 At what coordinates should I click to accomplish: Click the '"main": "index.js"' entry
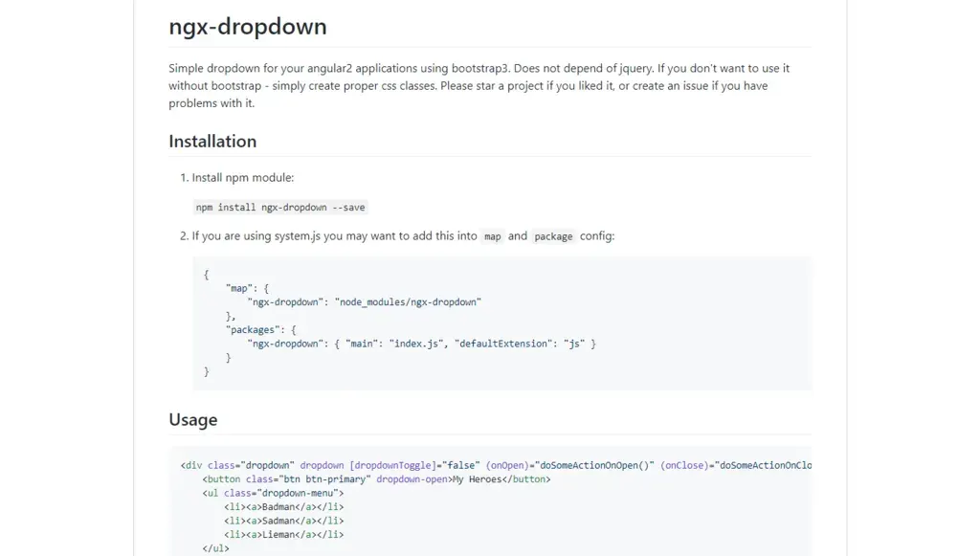tap(393, 344)
